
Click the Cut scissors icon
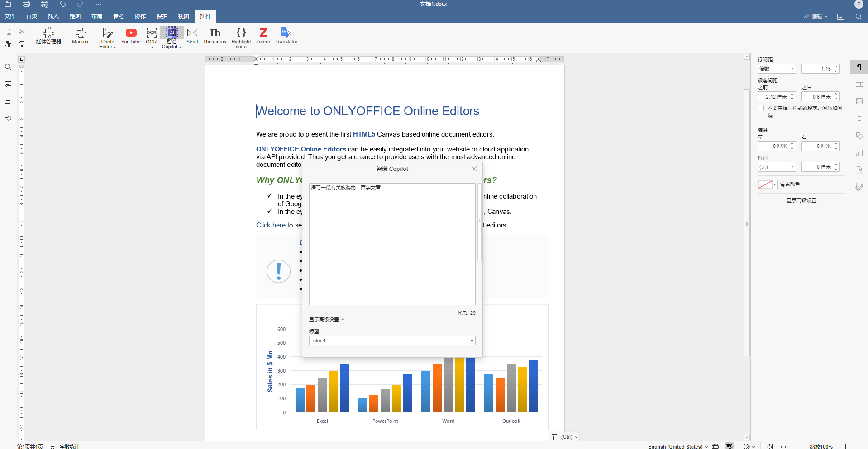point(22,32)
